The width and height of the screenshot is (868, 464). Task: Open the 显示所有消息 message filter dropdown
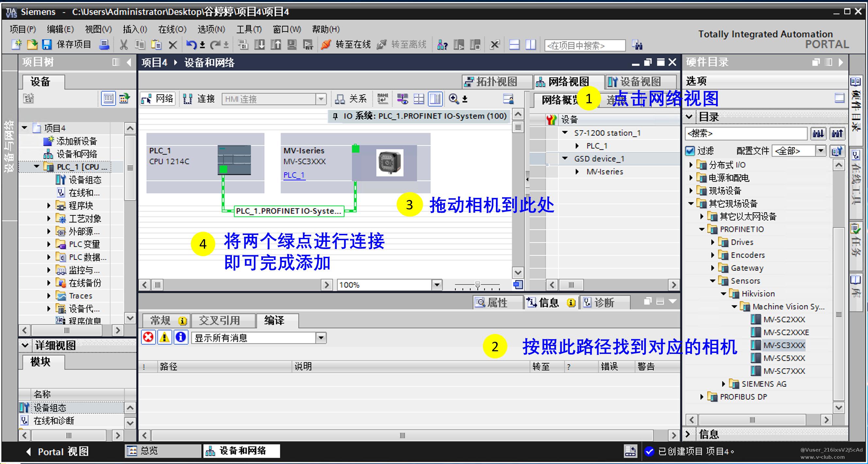321,338
